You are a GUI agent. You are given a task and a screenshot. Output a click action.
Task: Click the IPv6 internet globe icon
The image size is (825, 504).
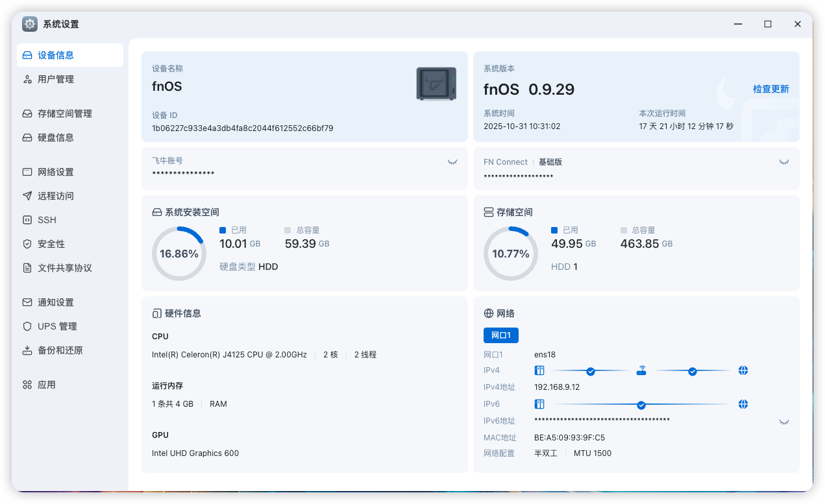(x=743, y=404)
